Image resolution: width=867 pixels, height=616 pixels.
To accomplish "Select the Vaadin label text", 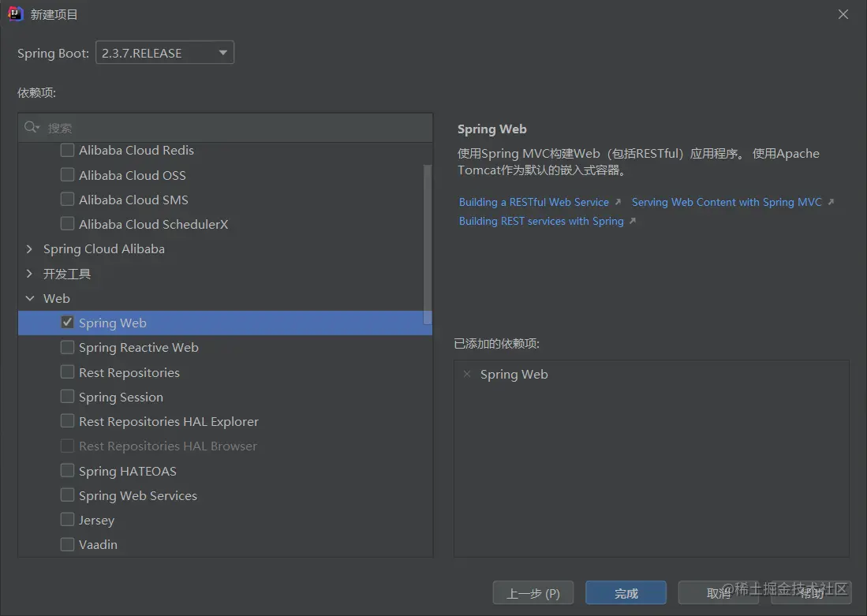I will 98,545.
